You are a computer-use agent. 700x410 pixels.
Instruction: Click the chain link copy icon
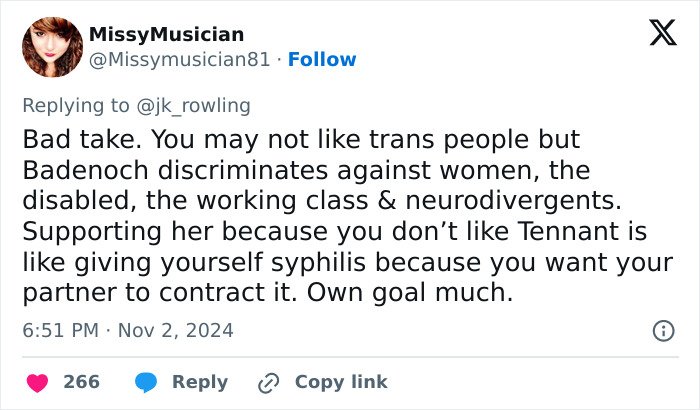[268, 382]
